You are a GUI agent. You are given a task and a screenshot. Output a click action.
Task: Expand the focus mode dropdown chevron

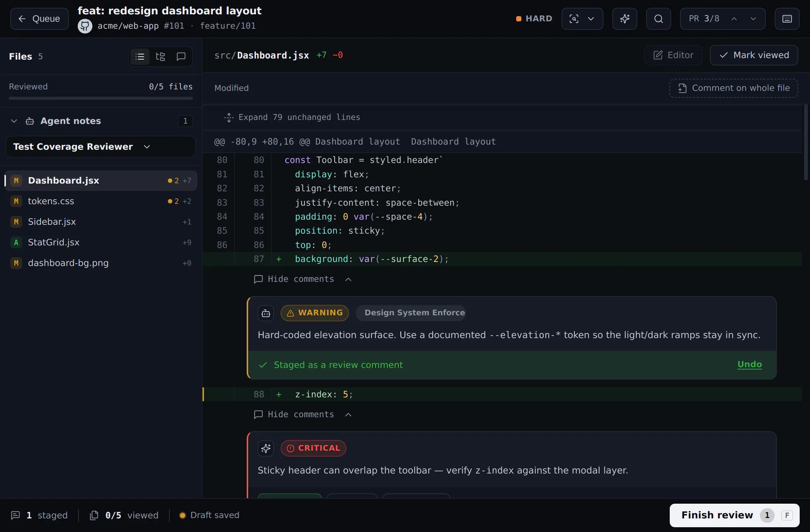coord(591,19)
